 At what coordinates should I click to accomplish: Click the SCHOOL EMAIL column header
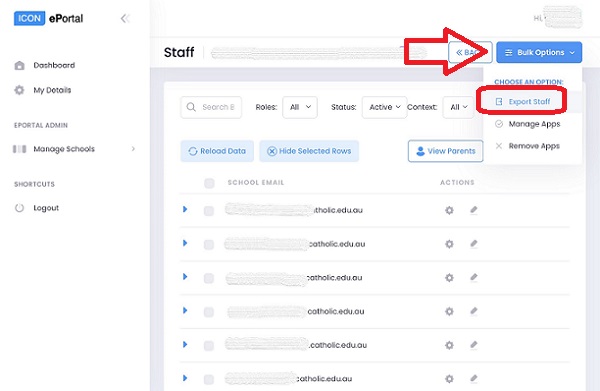256,182
